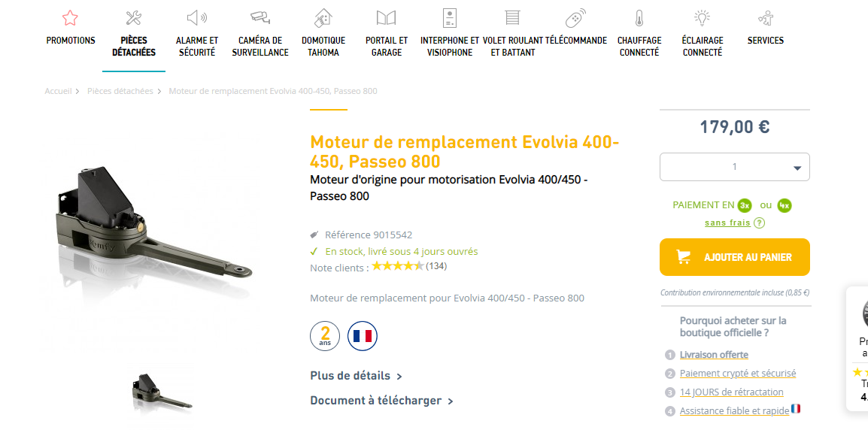Expand Plus de détails section
Image resolution: width=868 pixels, height=430 pixels.
(x=356, y=376)
